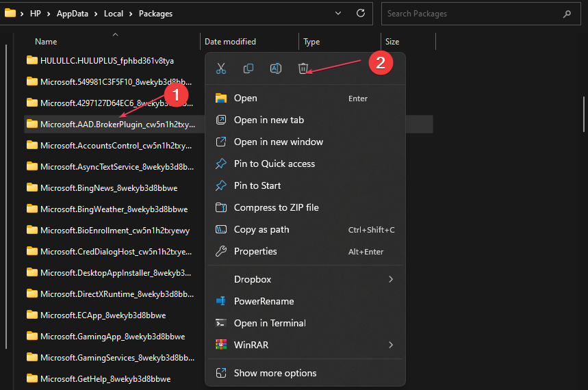Choose Open from the context menu
Image resolution: width=588 pixels, height=390 pixels.
(x=305, y=99)
